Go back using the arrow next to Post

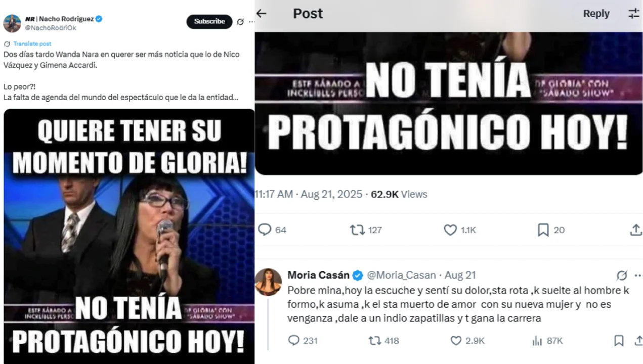point(261,14)
